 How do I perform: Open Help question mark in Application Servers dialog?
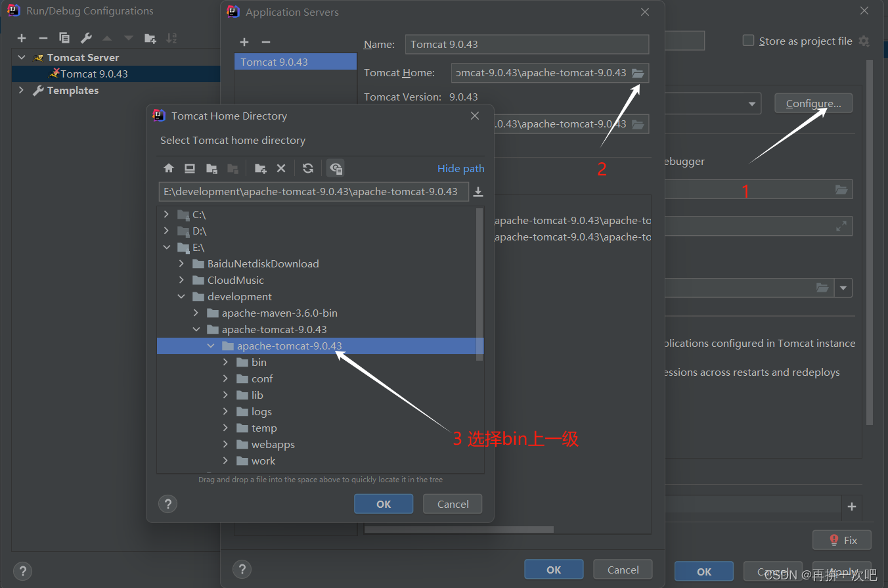coord(242,569)
